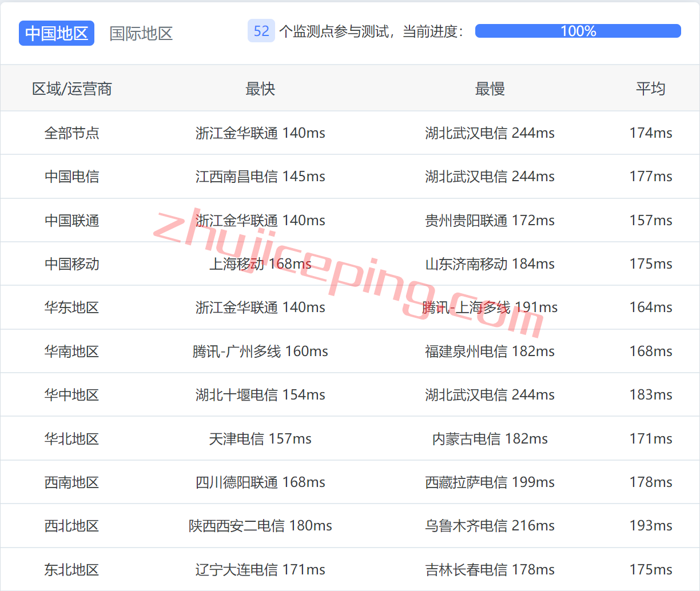Viewport: 700px width, 591px height.
Task: Click the 平均 column header
Action: coord(651,89)
